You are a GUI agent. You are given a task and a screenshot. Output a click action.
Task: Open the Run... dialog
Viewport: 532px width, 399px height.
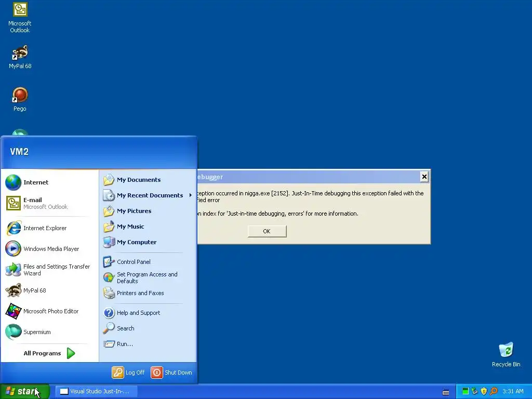coord(148,344)
